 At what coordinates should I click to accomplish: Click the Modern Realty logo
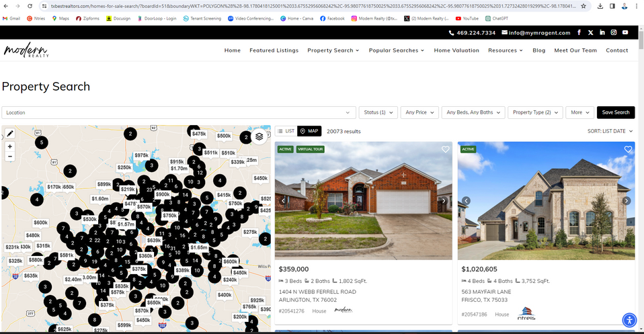pos(26,50)
